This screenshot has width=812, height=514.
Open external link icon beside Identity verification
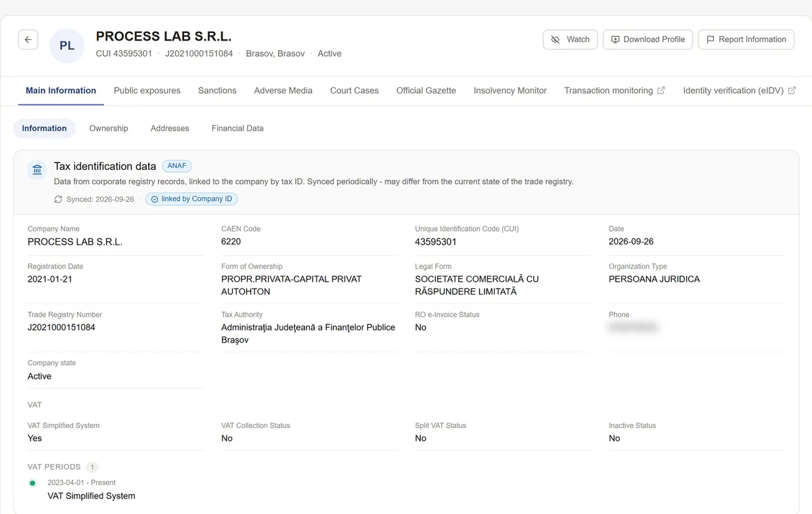pos(792,91)
